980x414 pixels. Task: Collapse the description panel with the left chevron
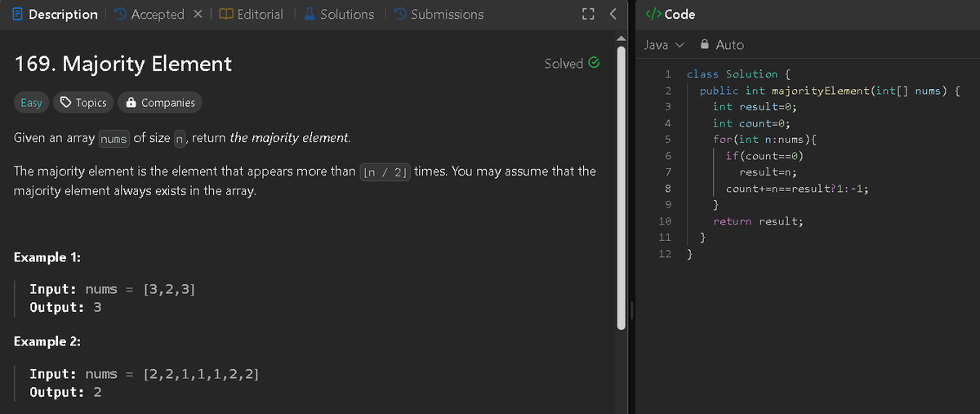tap(613, 15)
